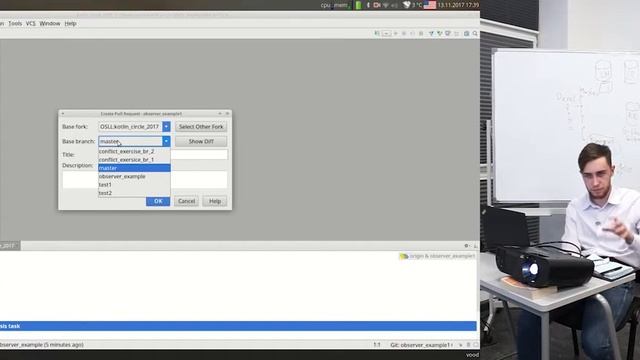Click the Wi-Fi network tray icon
This screenshot has height=360, width=640.
click(x=385, y=5)
